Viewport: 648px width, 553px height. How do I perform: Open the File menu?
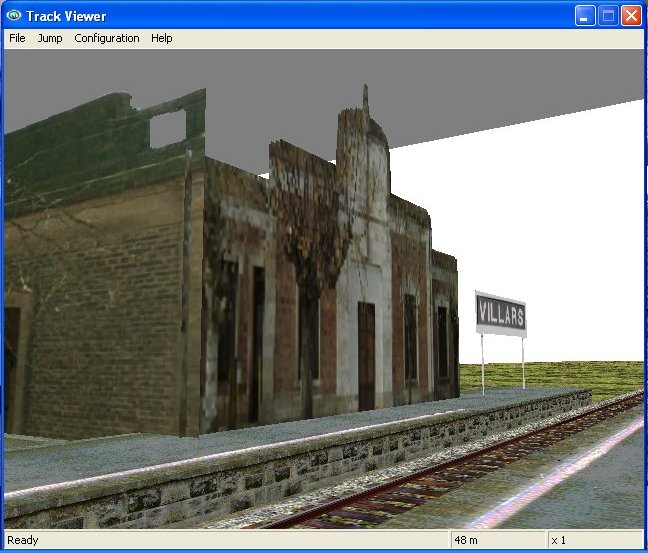click(x=17, y=38)
